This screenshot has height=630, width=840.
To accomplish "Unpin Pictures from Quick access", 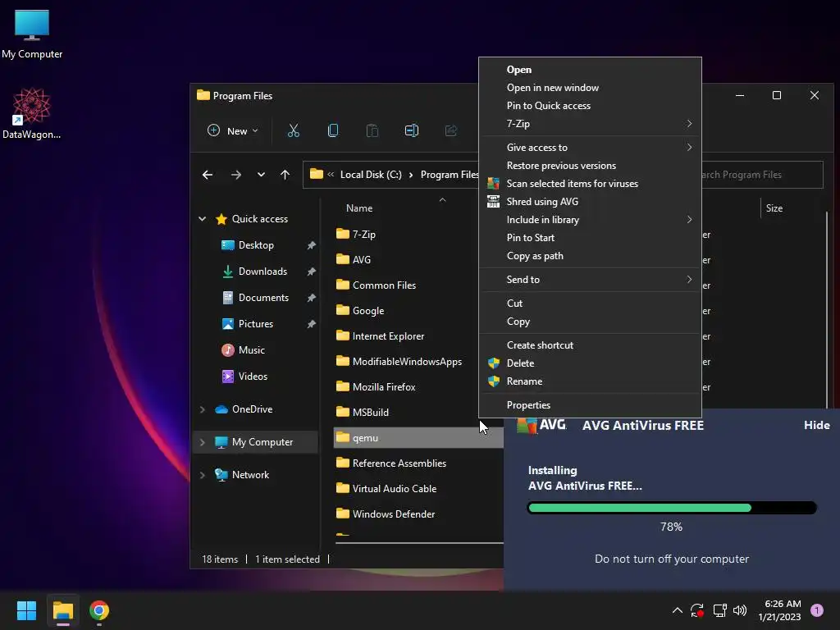I will pyautogui.click(x=311, y=324).
